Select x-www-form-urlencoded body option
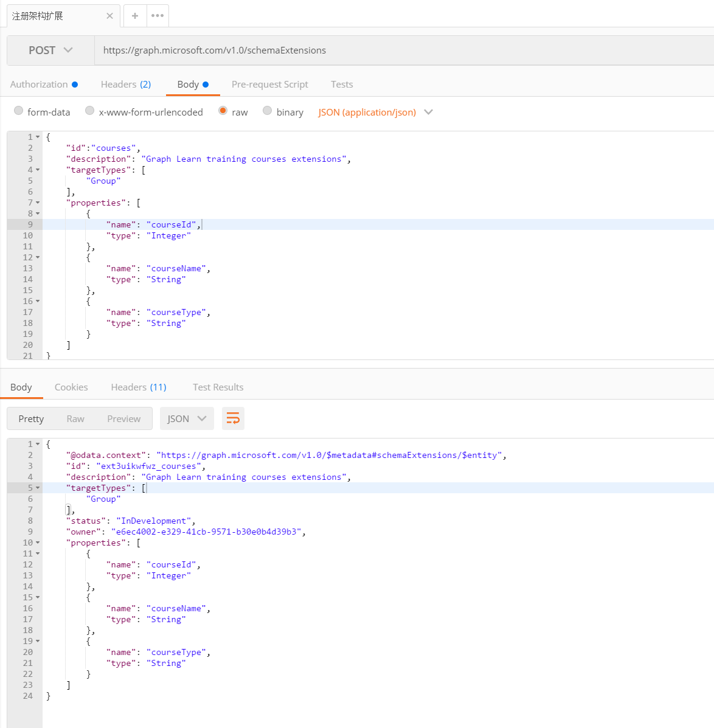714x728 pixels. click(x=90, y=111)
